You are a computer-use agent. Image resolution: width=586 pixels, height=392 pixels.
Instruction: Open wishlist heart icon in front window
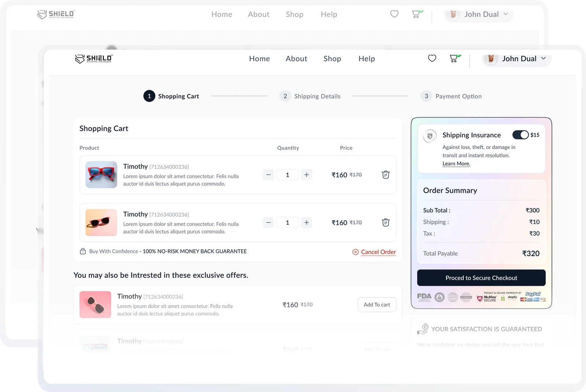[432, 58]
